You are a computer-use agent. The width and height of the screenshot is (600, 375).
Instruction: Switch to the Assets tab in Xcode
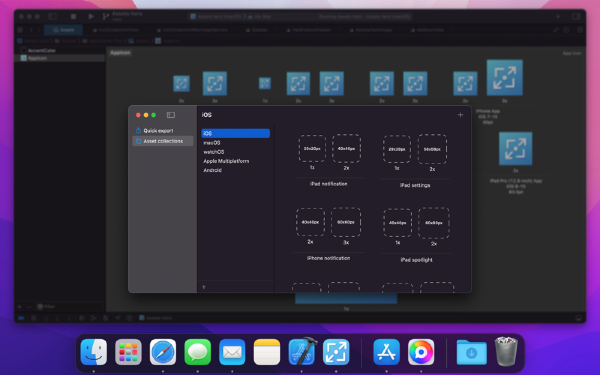tap(64, 30)
